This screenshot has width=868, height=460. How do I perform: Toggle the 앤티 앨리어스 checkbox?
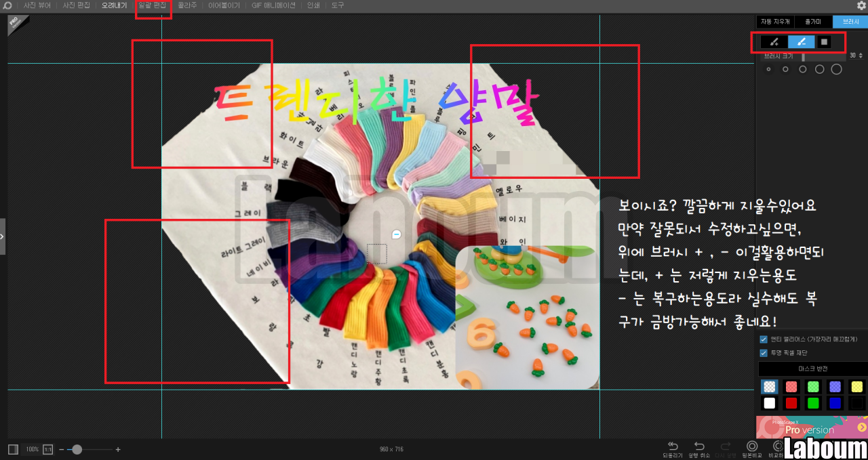click(x=764, y=339)
